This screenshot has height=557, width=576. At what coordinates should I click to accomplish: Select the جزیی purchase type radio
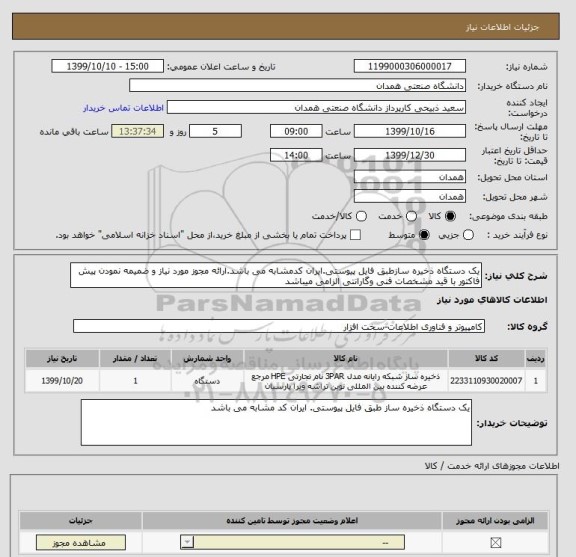click(468, 235)
